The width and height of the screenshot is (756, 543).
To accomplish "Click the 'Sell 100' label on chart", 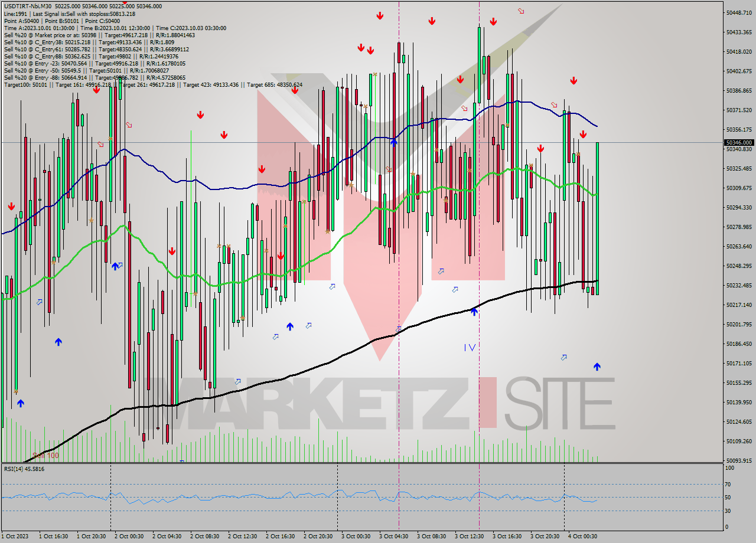I will tap(45, 455).
